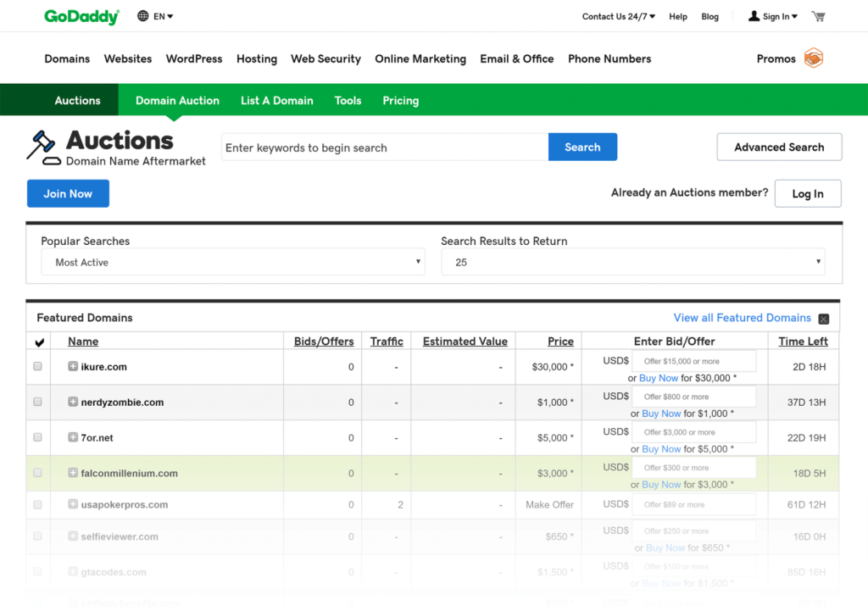Click the keyword search input field
The height and width of the screenshot is (611, 868).
[x=385, y=147]
